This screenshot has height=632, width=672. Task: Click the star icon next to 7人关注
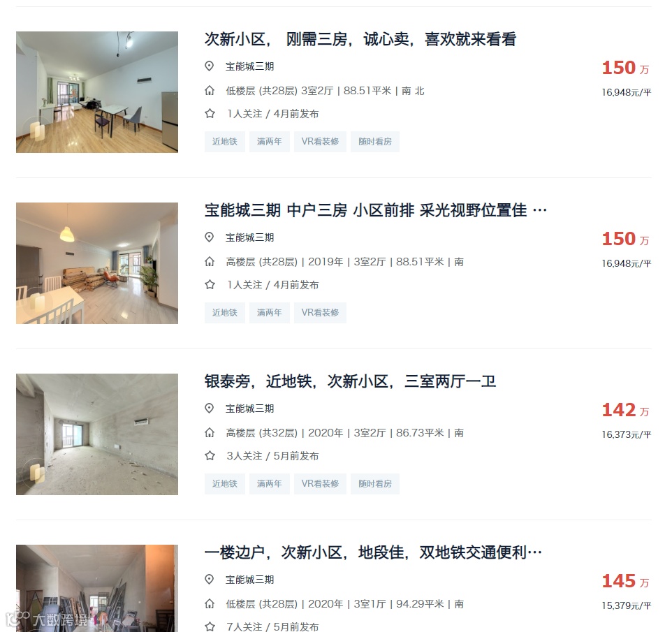[210, 626]
